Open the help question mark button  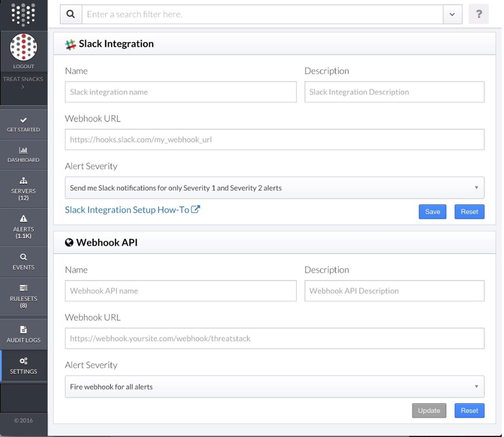(x=479, y=14)
